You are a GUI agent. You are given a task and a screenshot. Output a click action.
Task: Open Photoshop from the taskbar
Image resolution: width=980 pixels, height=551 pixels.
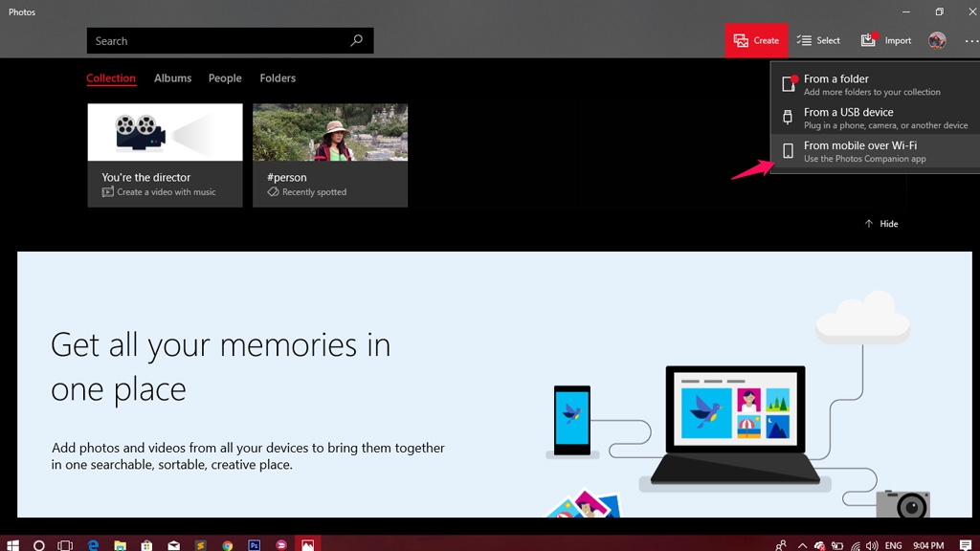(255, 545)
